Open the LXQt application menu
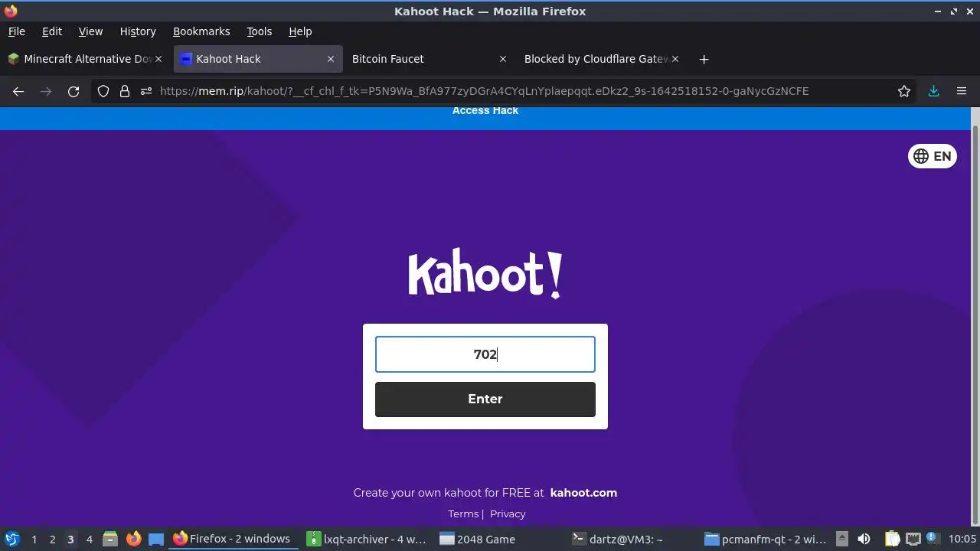The height and width of the screenshot is (551, 980). click(11, 539)
